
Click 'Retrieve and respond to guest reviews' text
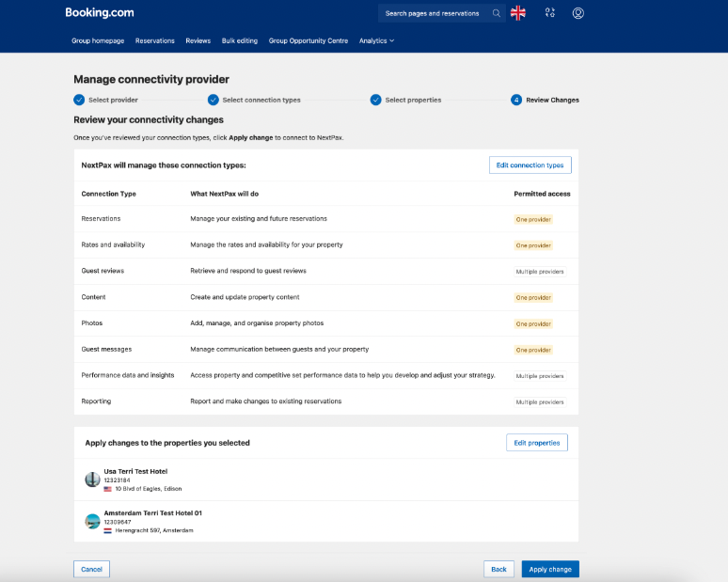pos(248,271)
